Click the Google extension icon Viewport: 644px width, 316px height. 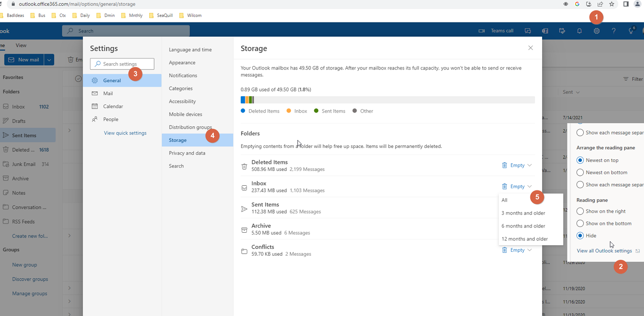coord(577,4)
